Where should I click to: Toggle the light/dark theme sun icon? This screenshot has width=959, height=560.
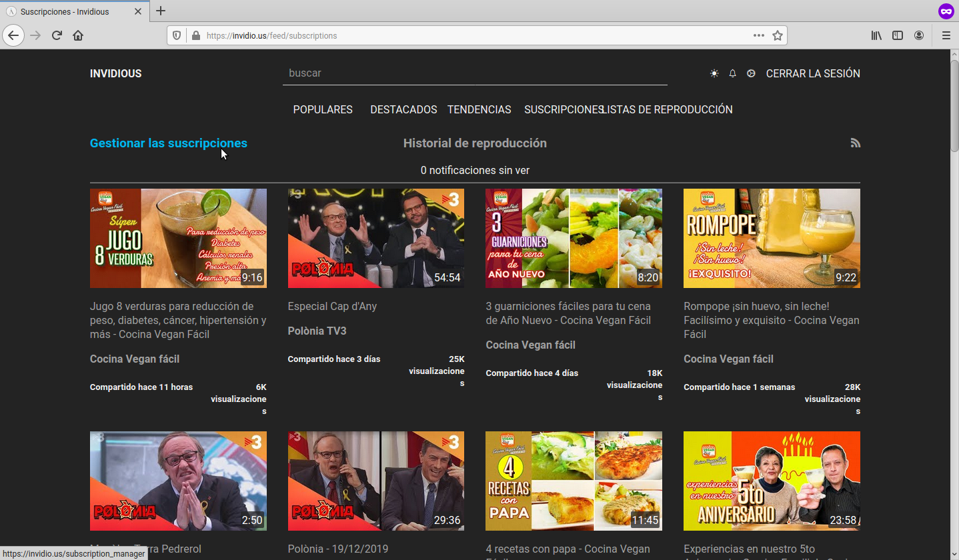(x=714, y=73)
